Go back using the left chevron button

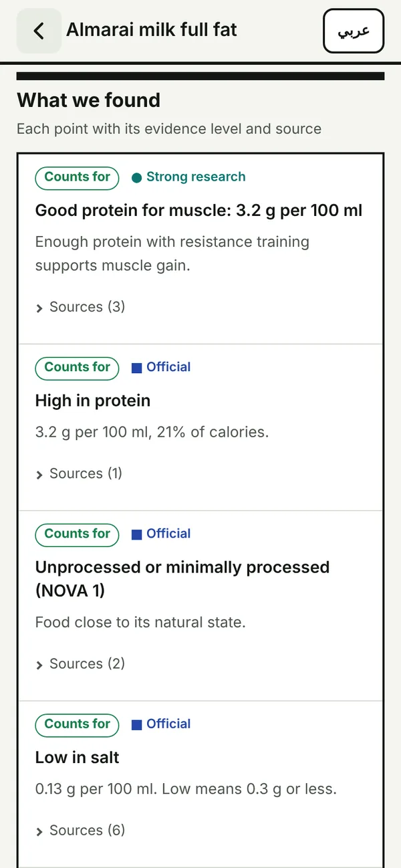point(39,31)
